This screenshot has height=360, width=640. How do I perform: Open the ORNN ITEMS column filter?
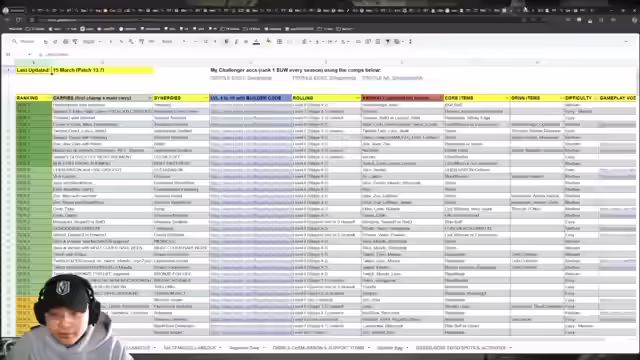point(561,98)
